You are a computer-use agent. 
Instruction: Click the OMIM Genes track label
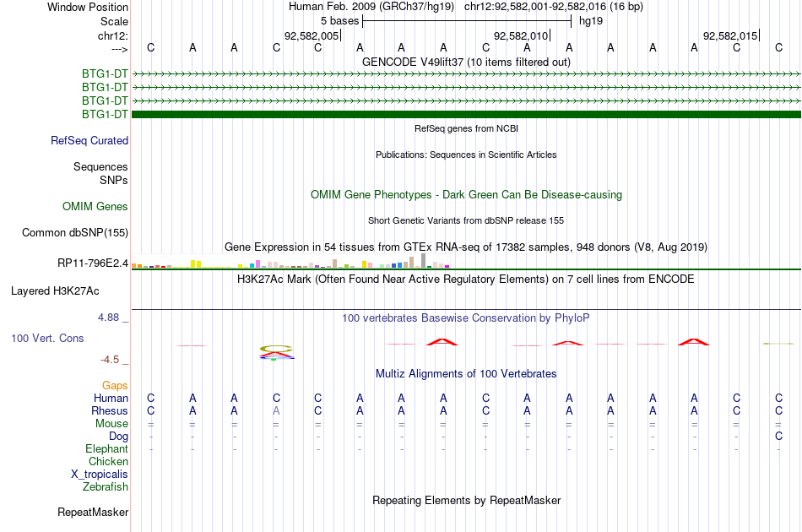click(x=95, y=206)
